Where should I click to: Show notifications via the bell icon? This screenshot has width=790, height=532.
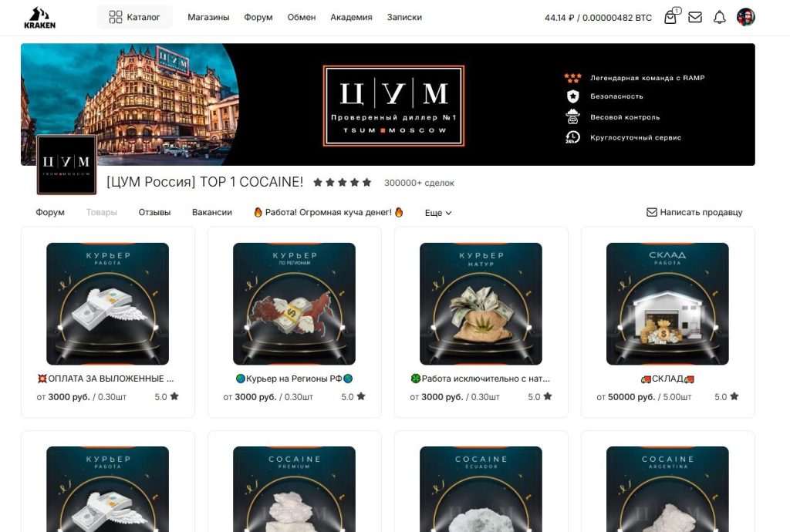point(720,17)
